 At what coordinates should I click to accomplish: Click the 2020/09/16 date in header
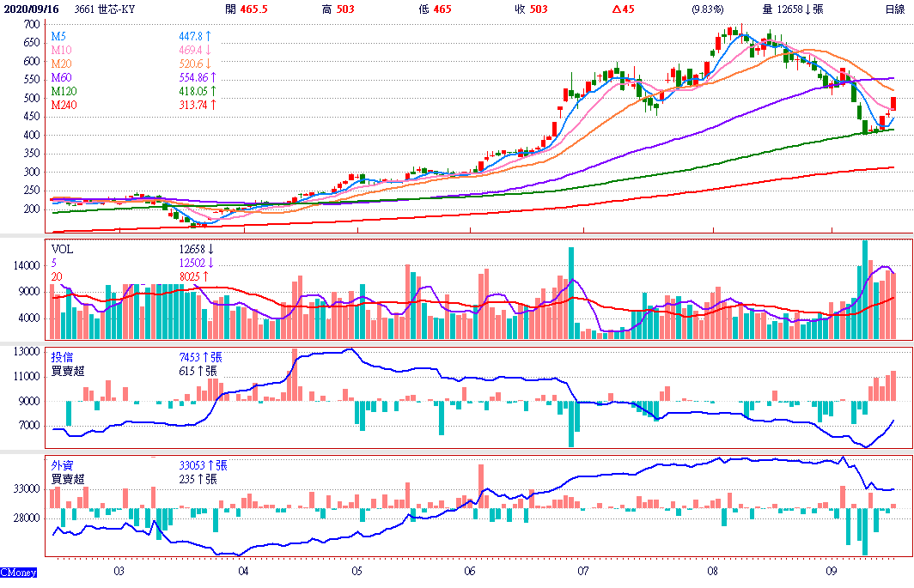click(x=30, y=9)
